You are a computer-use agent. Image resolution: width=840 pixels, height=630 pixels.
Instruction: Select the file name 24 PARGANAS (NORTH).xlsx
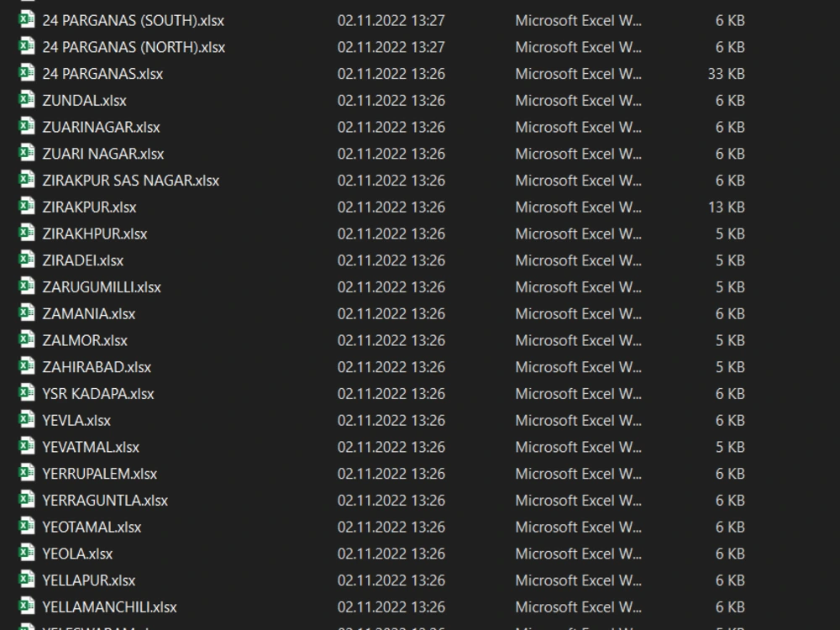coord(134,48)
